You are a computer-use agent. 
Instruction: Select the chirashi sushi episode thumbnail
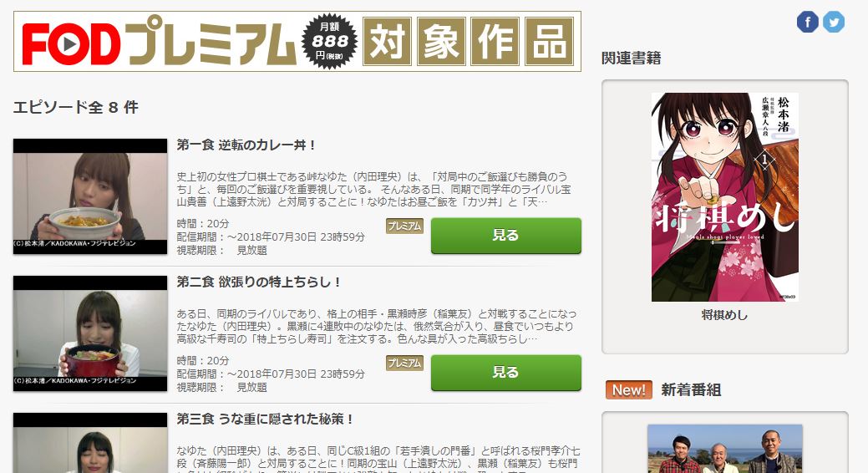(x=90, y=333)
